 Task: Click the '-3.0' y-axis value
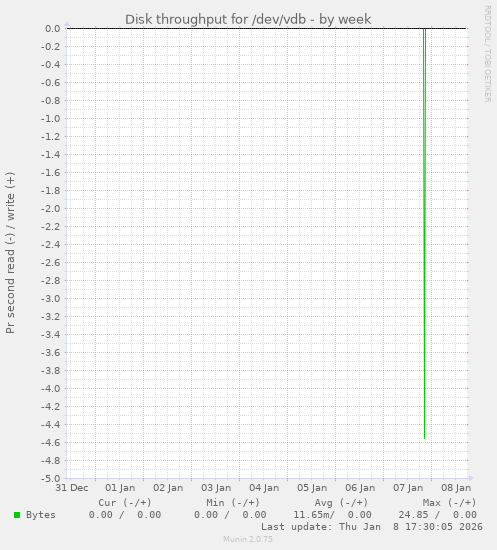(51, 299)
